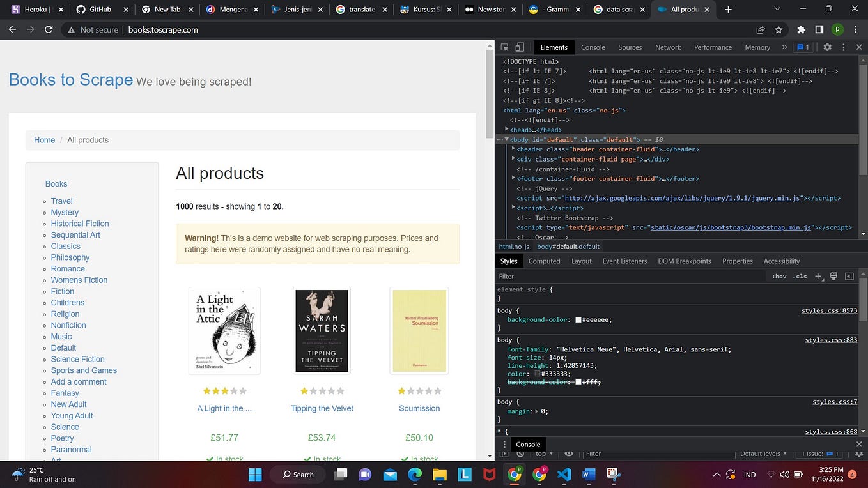Toggle element classes with .cls
This screenshot has height=488, width=868.
tap(800, 276)
